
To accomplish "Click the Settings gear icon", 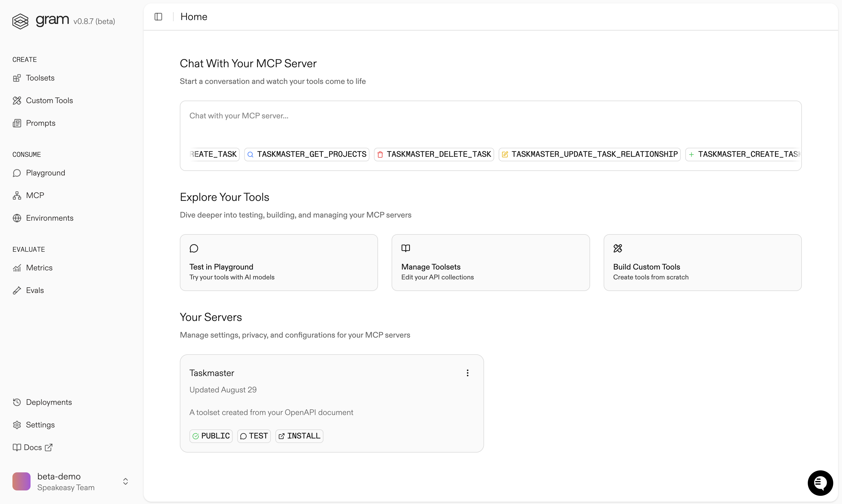I will [17, 425].
